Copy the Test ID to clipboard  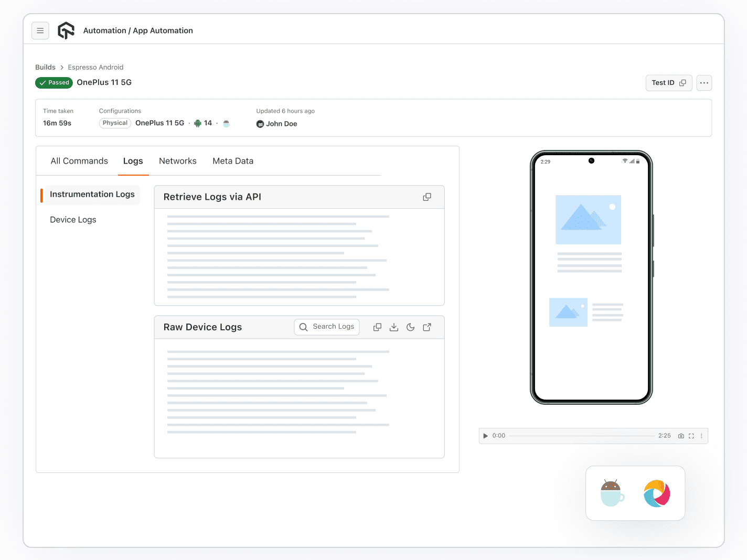coord(684,82)
